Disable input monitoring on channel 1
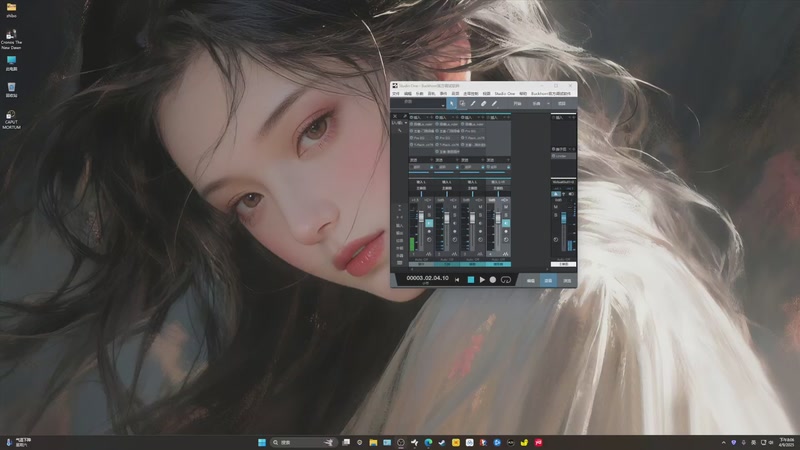800x450 pixels. click(x=429, y=223)
